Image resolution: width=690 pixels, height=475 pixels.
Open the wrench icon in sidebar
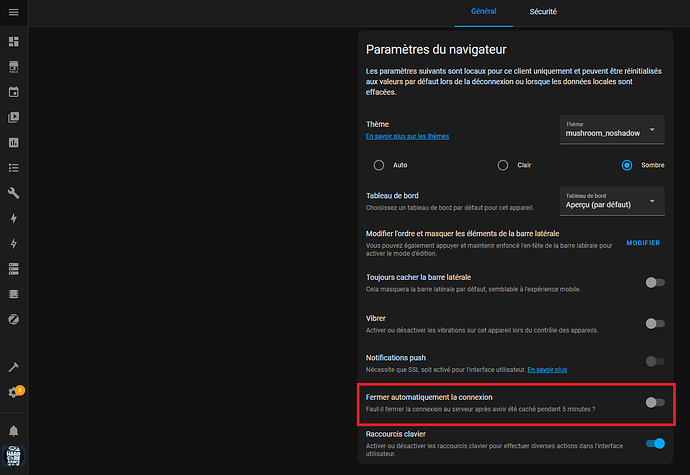14,193
